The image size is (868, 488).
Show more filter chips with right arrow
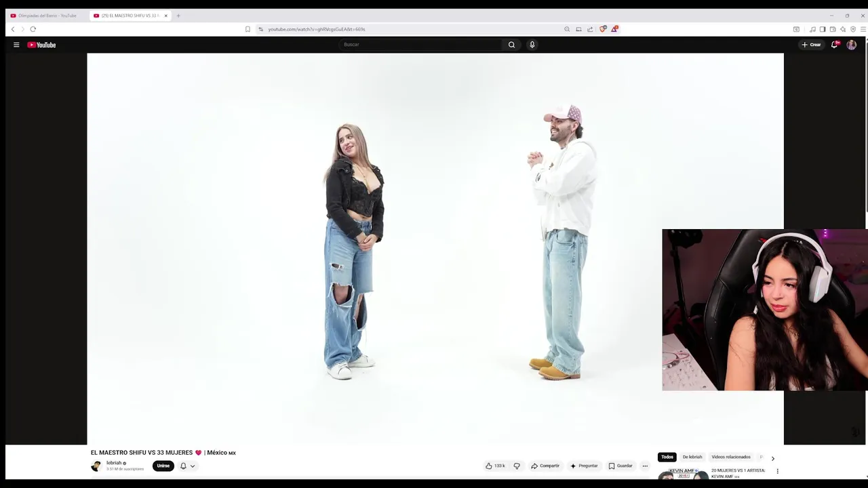click(x=772, y=458)
